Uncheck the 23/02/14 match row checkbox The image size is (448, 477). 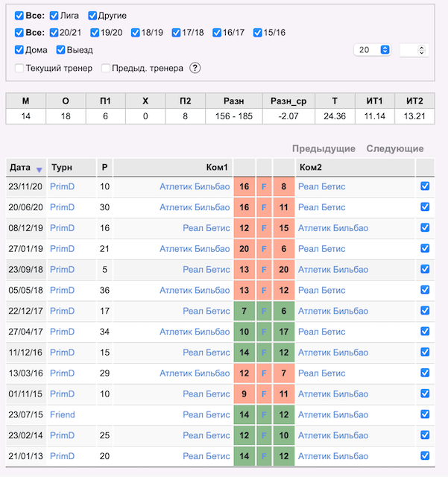(425, 435)
